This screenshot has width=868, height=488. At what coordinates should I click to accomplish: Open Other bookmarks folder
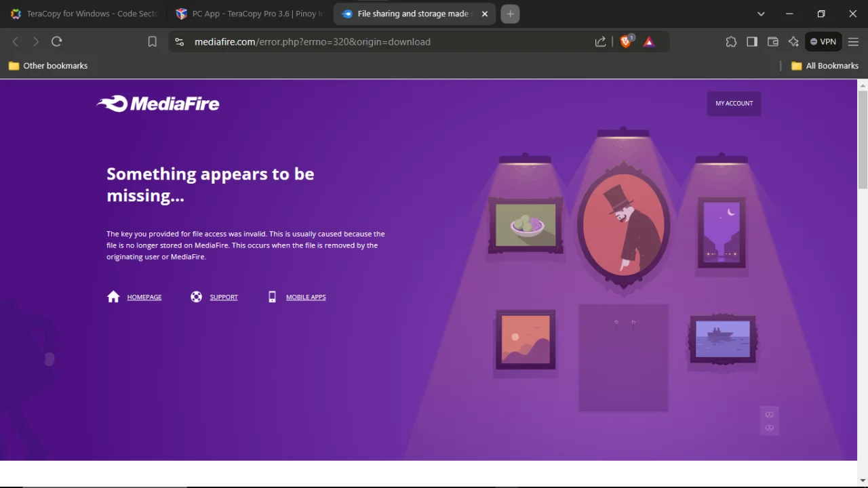tap(47, 66)
